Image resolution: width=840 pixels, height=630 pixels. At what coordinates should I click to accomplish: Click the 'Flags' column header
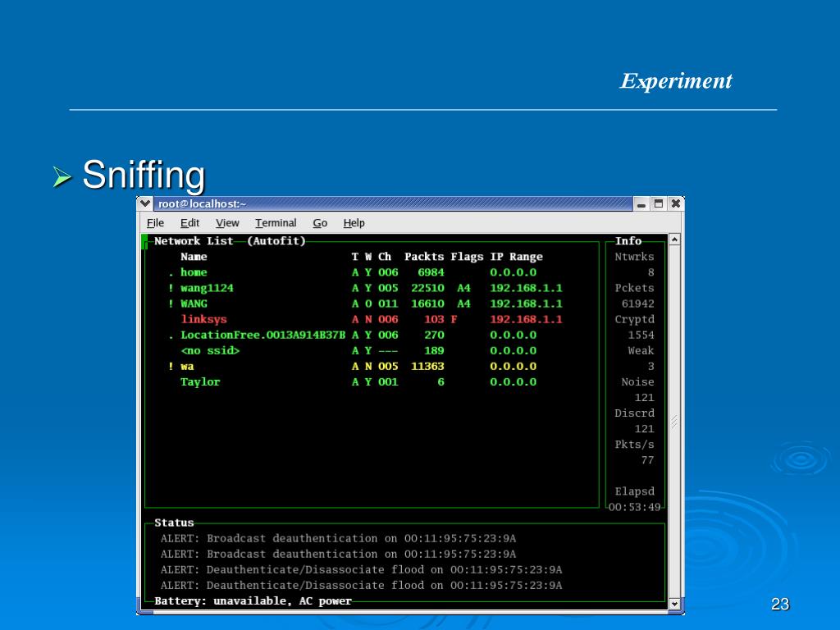(467, 257)
